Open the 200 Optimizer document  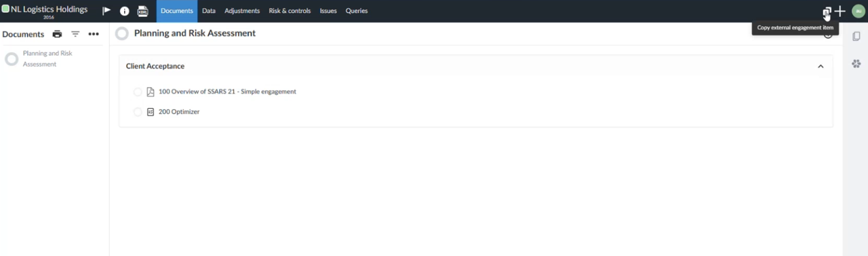(179, 112)
